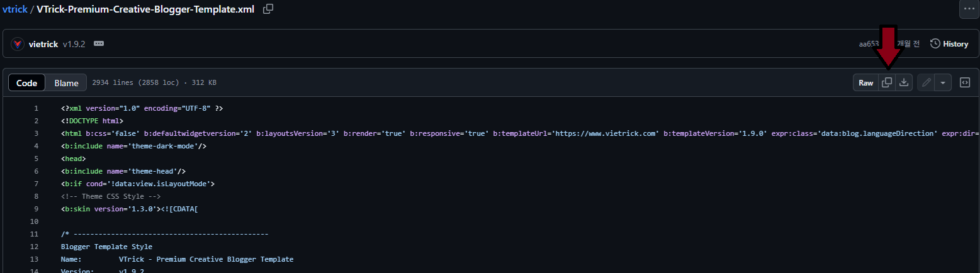Viewport: 980px width, 273px height.
Task: Select line number 3
Action: tap(37, 133)
